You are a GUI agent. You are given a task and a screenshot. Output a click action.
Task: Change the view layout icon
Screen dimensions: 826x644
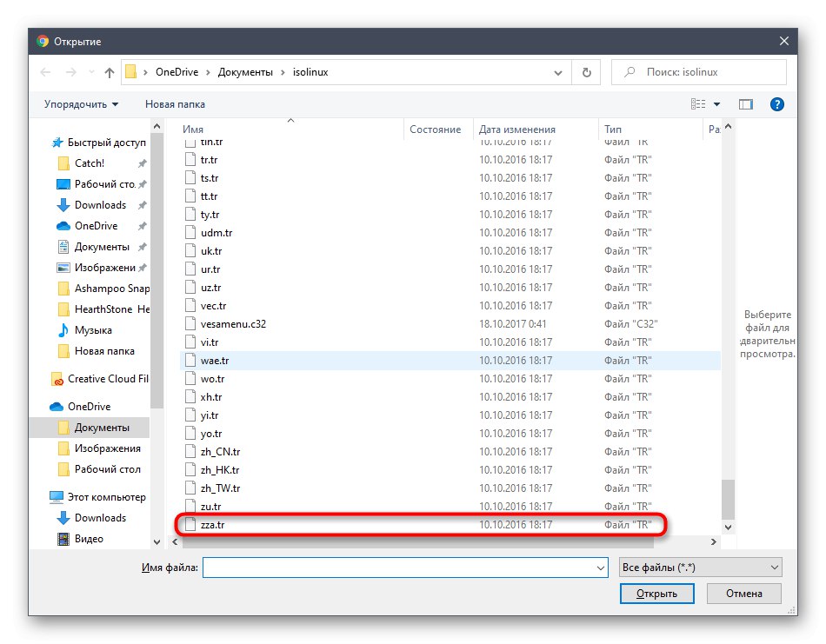pyautogui.click(x=698, y=104)
